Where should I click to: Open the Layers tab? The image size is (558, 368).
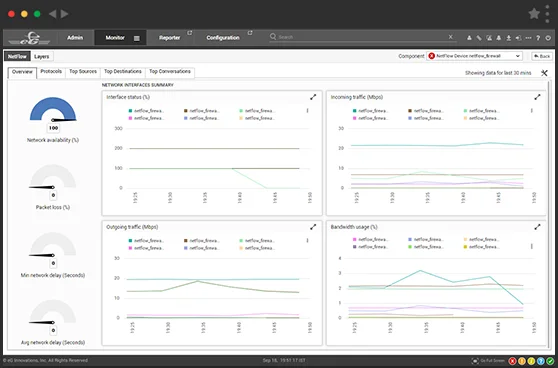(42, 56)
